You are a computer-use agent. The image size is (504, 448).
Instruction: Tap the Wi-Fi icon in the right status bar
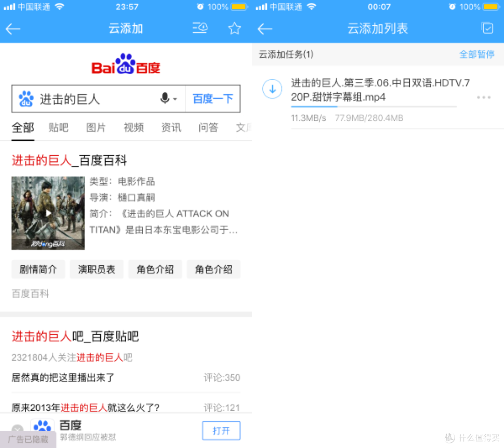(x=311, y=7)
